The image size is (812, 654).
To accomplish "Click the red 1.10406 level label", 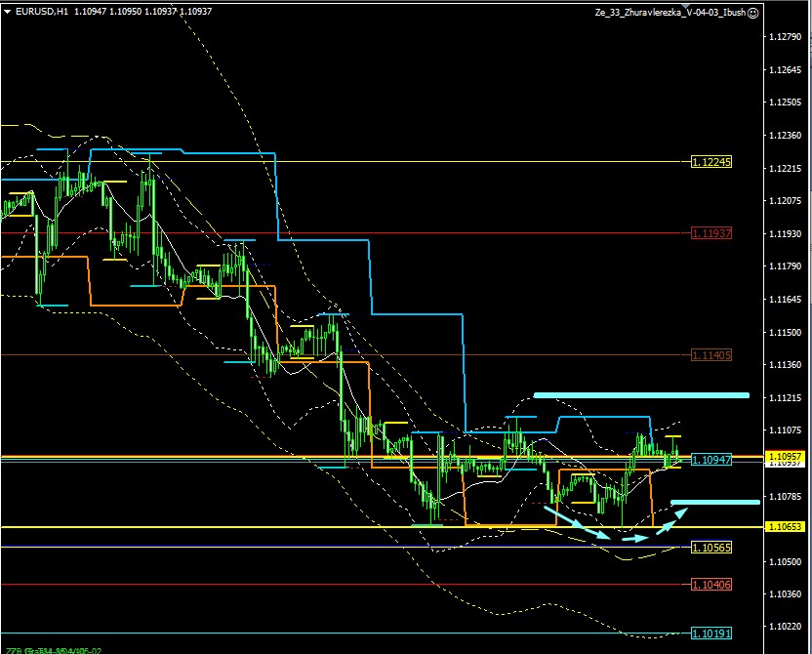I will pyautogui.click(x=710, y=585).
